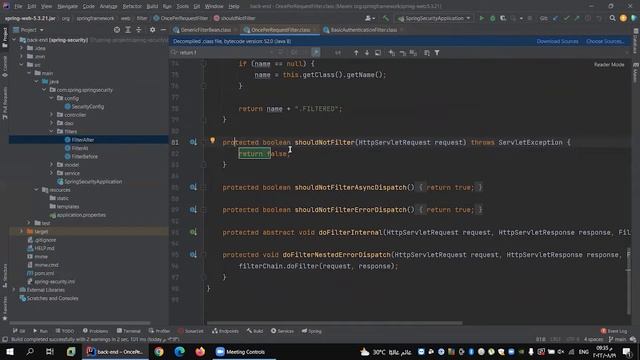
Task: Go to previous search occurrence up arrow
Action: (x=356, y=53)
